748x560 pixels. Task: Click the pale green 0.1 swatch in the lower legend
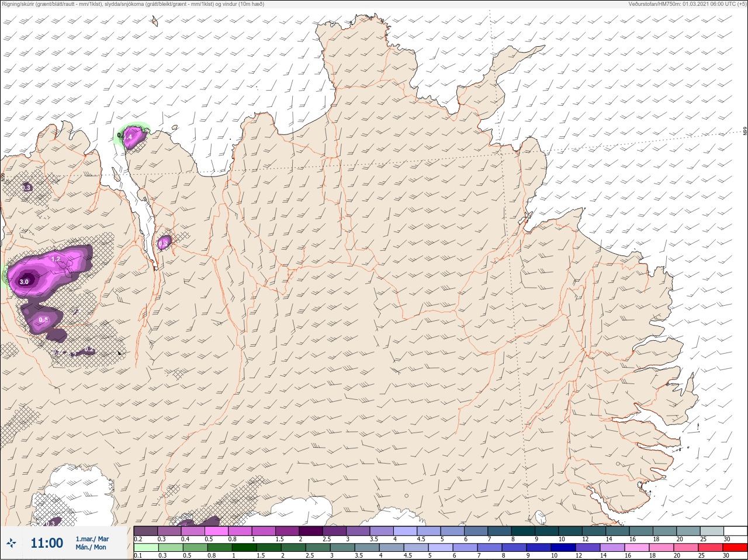pos(146,548)
